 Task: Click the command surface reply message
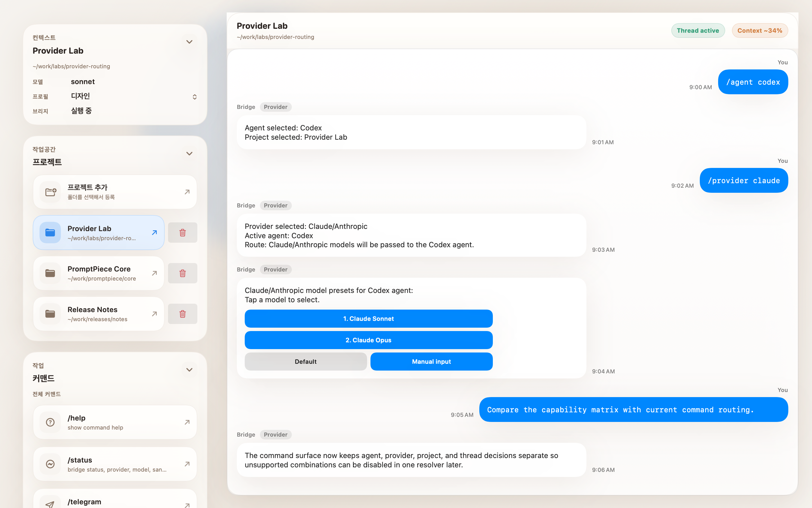[x=411, y=460]
